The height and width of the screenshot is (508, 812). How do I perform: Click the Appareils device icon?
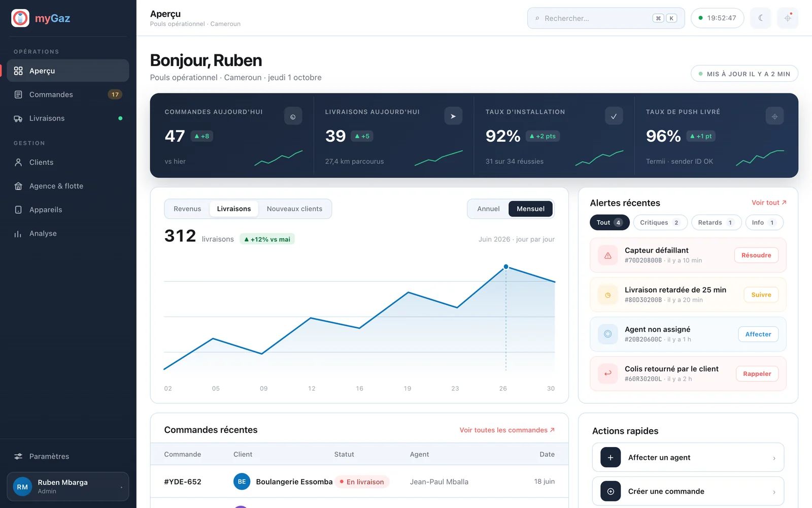(x=18, y=210)
